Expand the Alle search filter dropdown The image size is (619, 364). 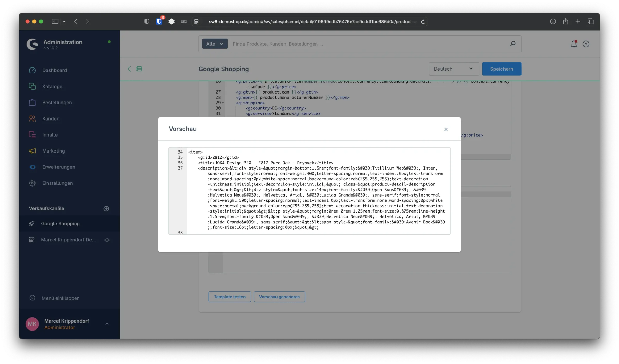pyautogui.click(x=215, y=44)
